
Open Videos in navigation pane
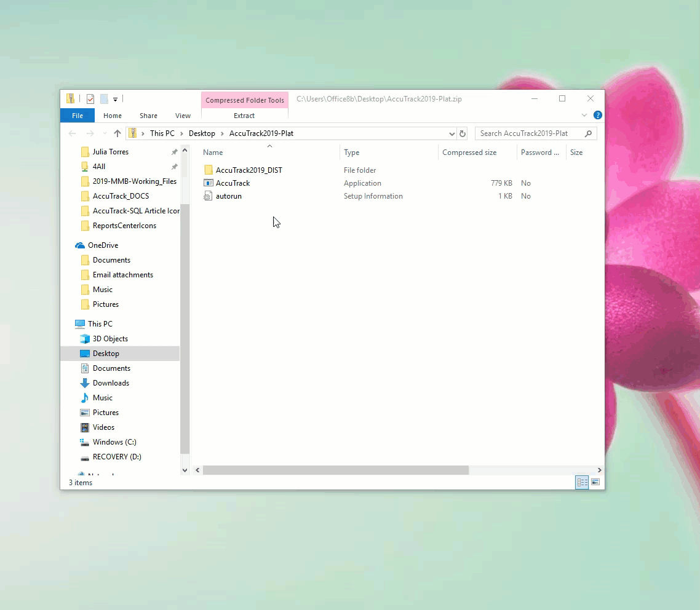click(103, 427)
